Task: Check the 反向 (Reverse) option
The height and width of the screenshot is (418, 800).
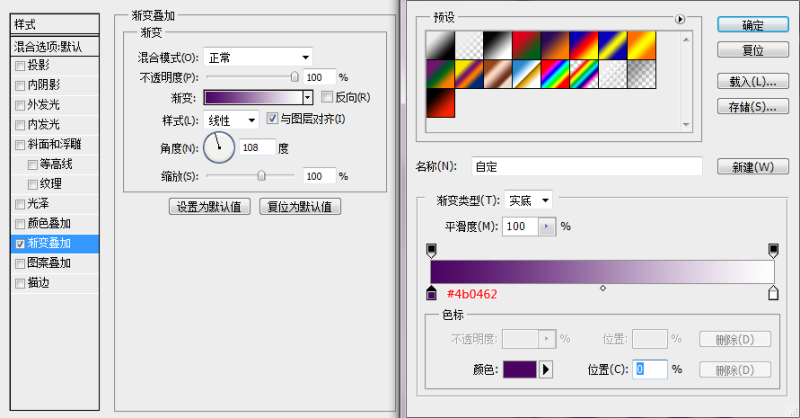Action: click(x=327, y=97)
